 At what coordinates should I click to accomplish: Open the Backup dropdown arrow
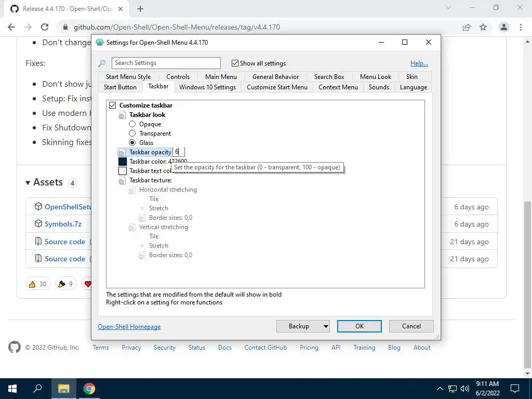click(x=325, y=326)
